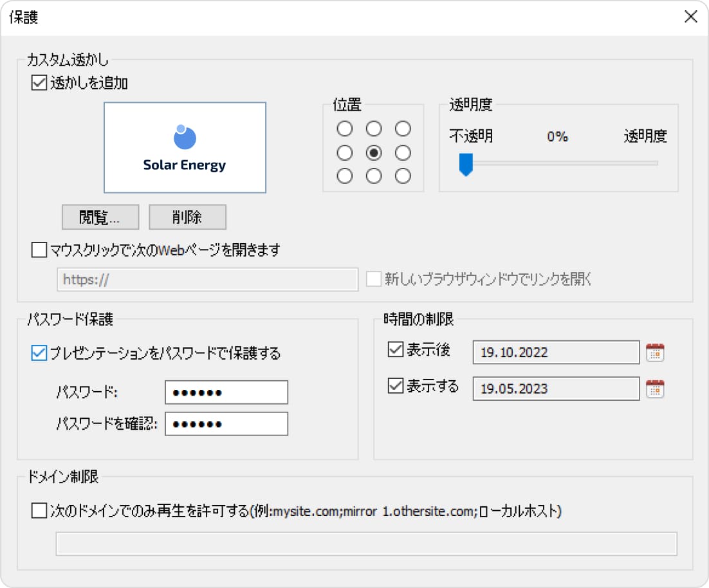Click the パスワード password field
This screenshot has width=709, height=588.
(226, 392)
